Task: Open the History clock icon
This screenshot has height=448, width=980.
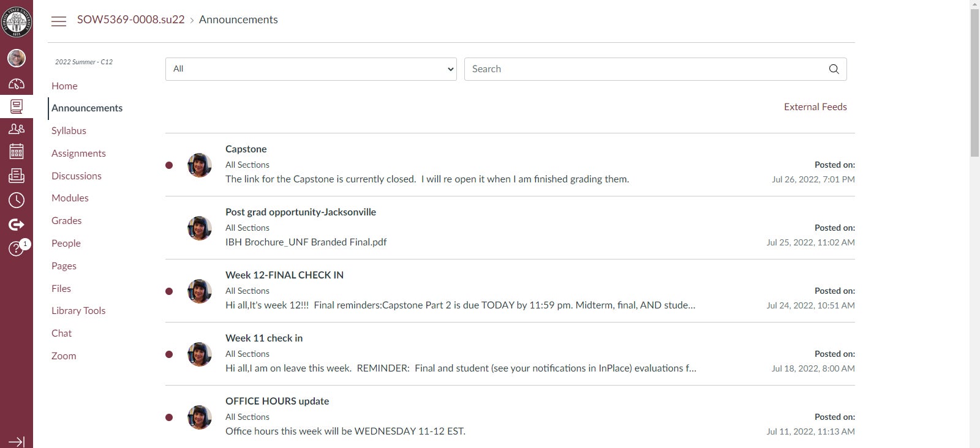Action: pyautogui.click(x=17, y=200)
